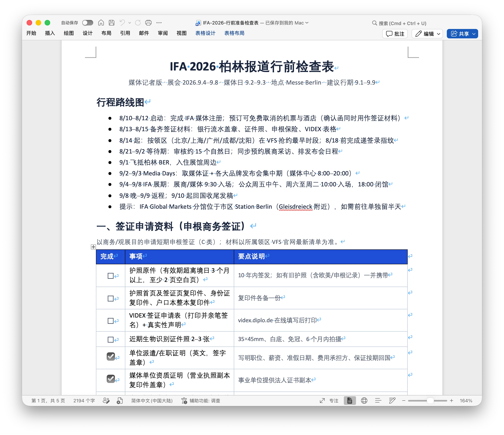The width and height of the screenshot is (504, 435).
Task: Click the Word document icon beside title
Action: [198, 23]
